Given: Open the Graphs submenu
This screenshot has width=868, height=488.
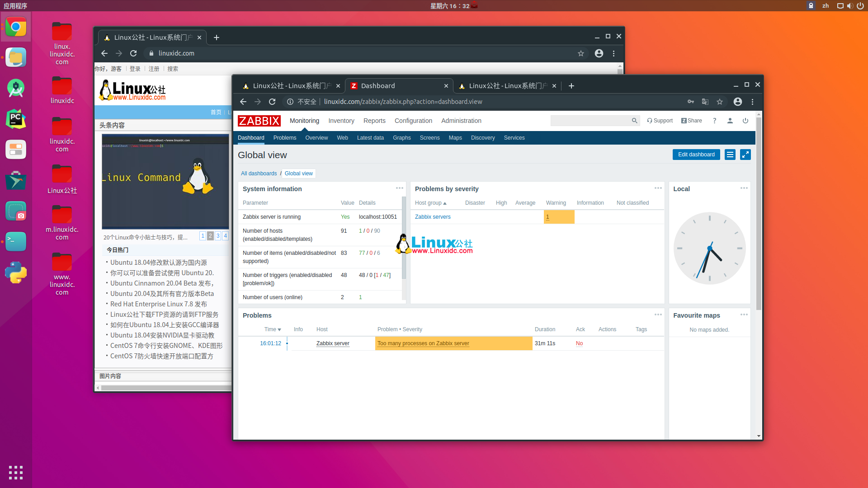Looking at the screenshot, I should (x=401, y=138).
